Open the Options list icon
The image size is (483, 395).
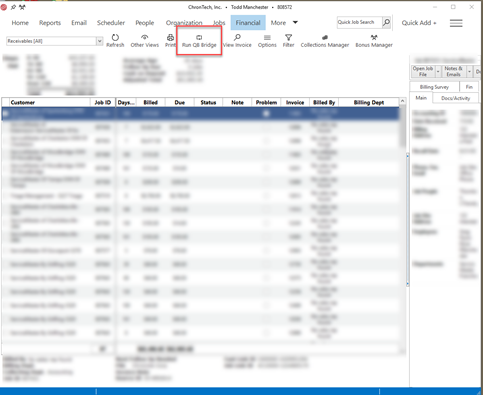click(267, 37)
